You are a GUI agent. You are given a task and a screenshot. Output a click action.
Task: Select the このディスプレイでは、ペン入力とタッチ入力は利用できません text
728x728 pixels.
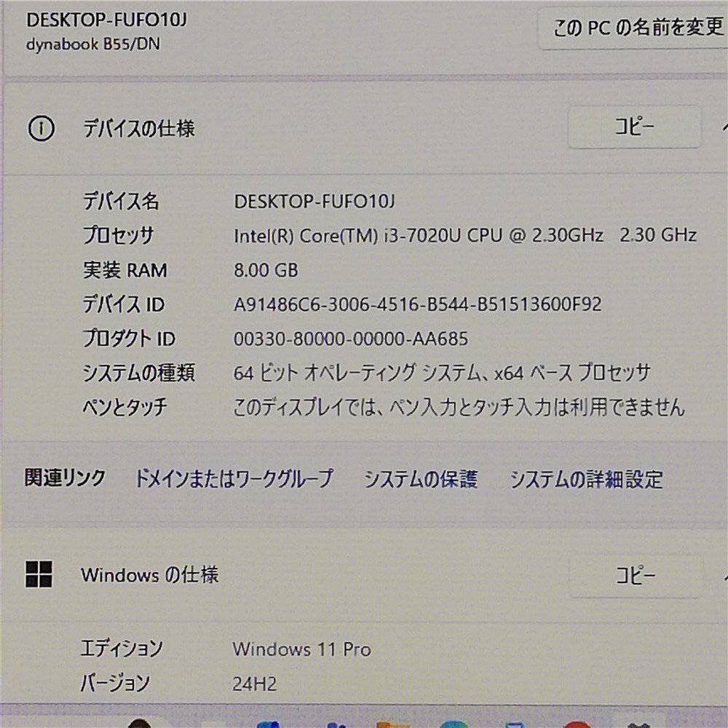459,407
